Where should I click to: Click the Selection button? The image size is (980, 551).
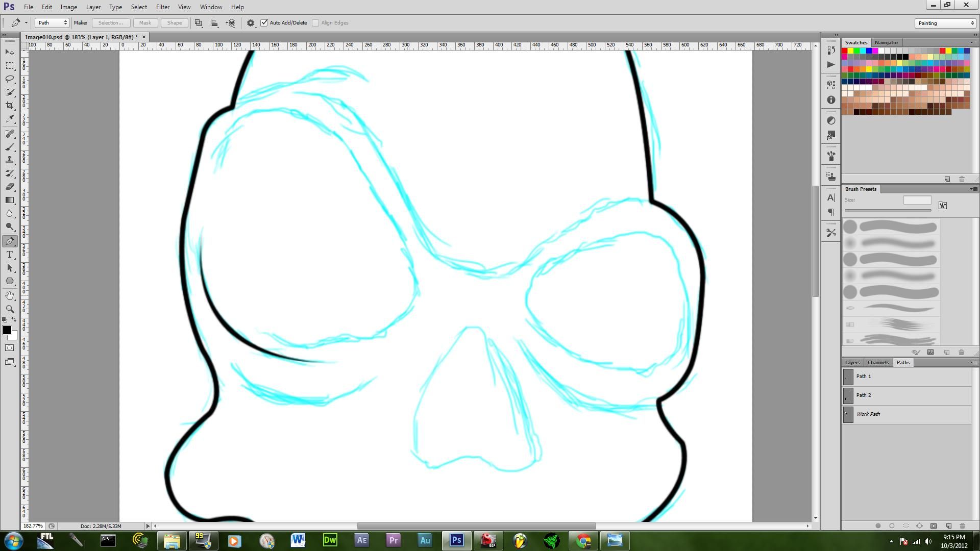coord(110,23)
